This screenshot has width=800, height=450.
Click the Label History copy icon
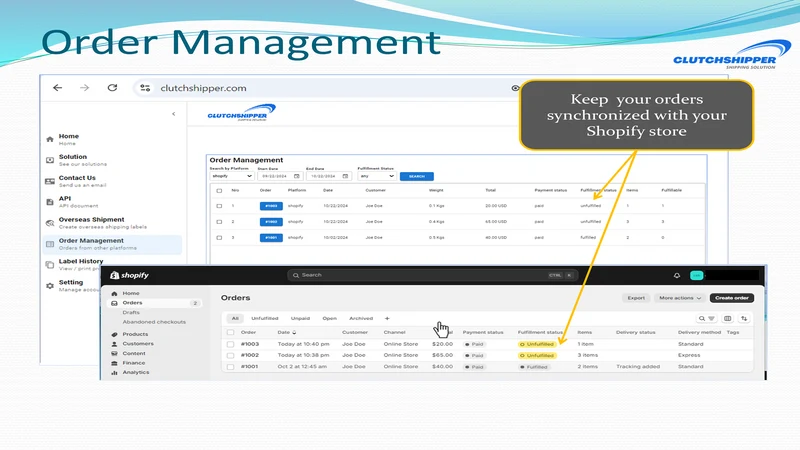[50, 265]
